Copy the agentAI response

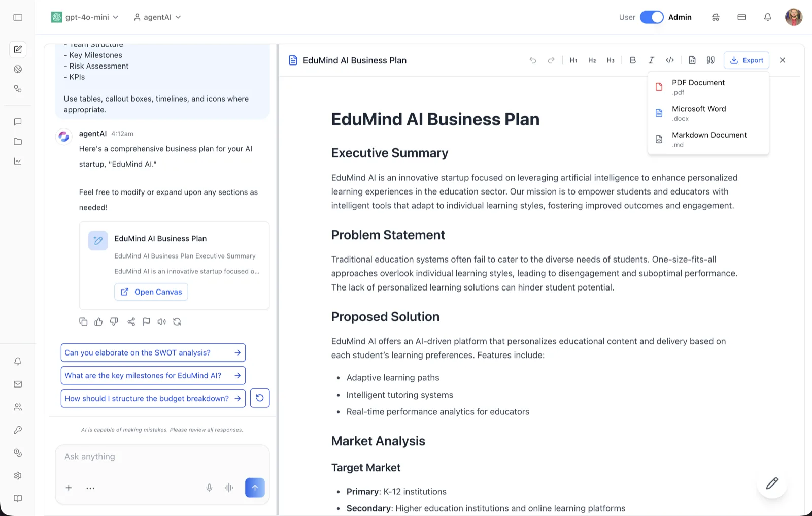(83, 322)
